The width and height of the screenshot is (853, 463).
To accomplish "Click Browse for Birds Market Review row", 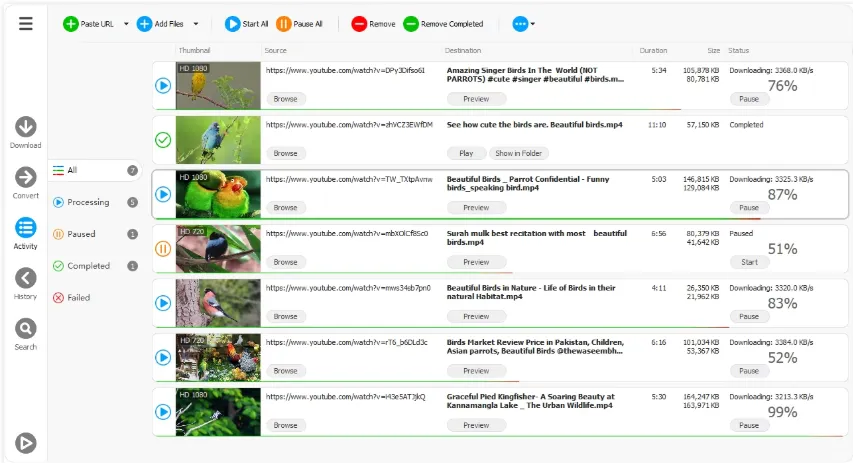I will (286, 371).
